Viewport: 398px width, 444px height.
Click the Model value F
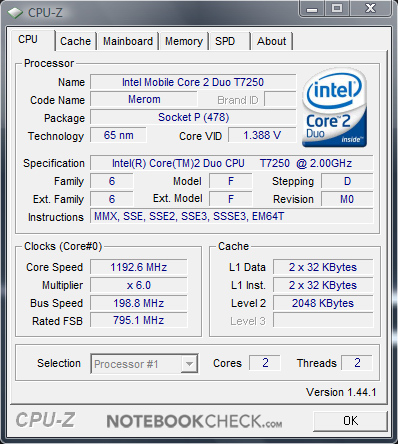pyautogui.click(x=231, y=181)
